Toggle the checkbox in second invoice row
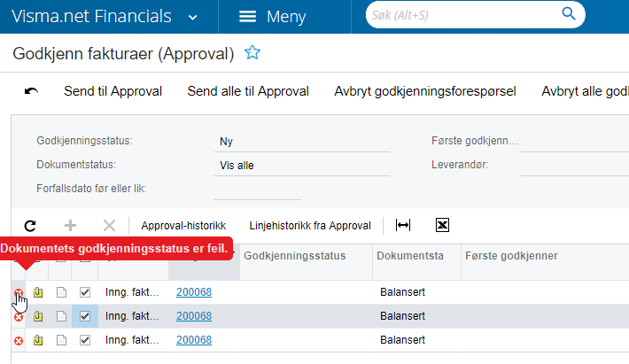This screenshot has height=364, width=629. (x=85, y=316)
